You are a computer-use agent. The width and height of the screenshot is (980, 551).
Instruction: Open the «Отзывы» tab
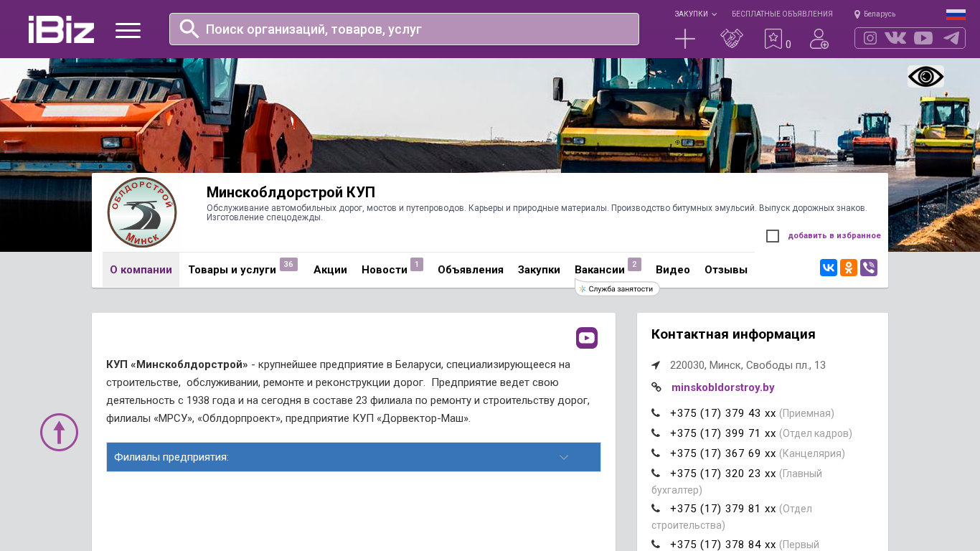(726, 270)
